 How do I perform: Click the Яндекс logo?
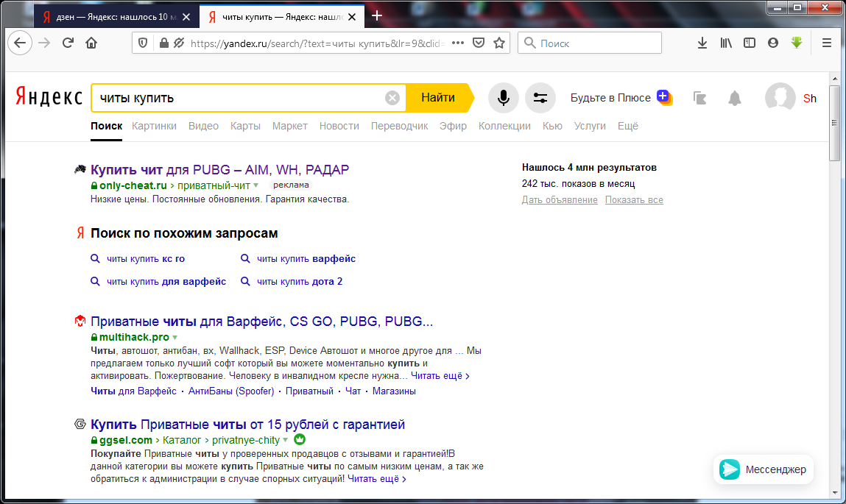(49, 97)
